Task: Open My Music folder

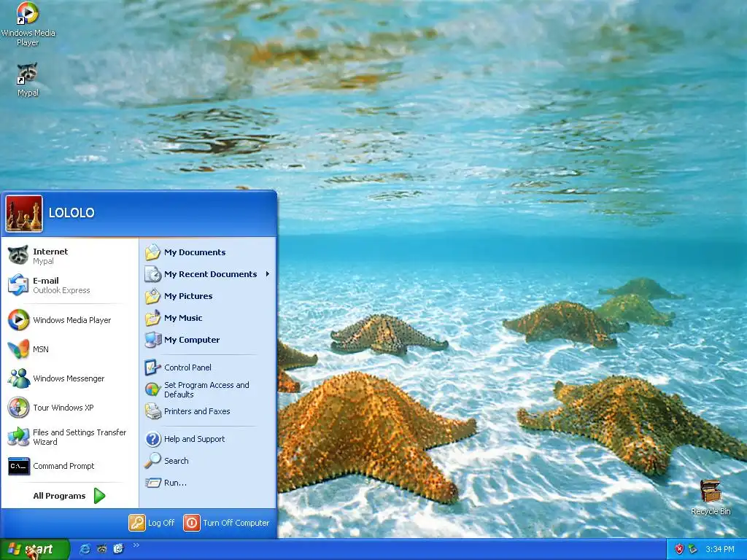Action: [208, 318]
